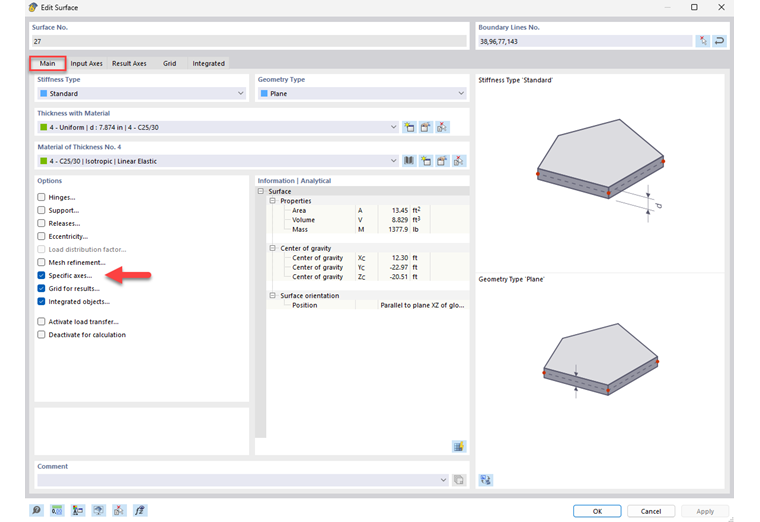Select boundary lines with picker icon
This screenshot has height=522, width=760.
tap(703, 41)
